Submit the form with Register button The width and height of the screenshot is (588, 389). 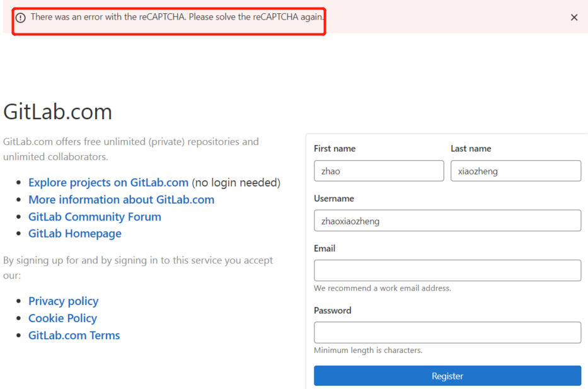(x=447, y=376)
